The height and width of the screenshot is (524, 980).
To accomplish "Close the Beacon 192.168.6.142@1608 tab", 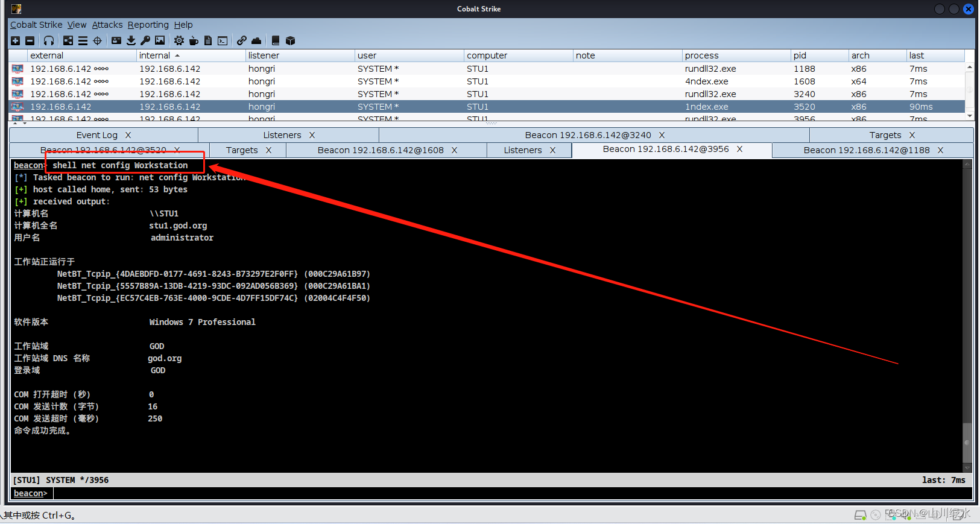I will 454,150.
